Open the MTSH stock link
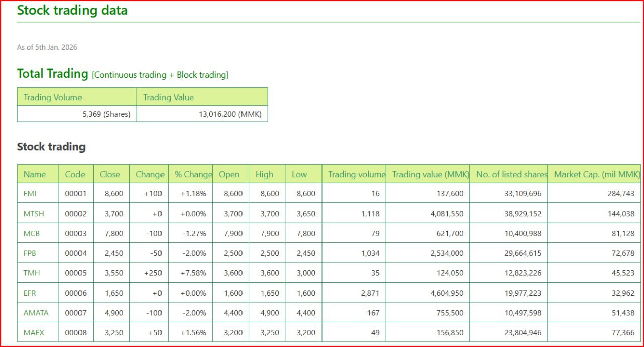This screenshot has height=347, width=644. (34, 214)
